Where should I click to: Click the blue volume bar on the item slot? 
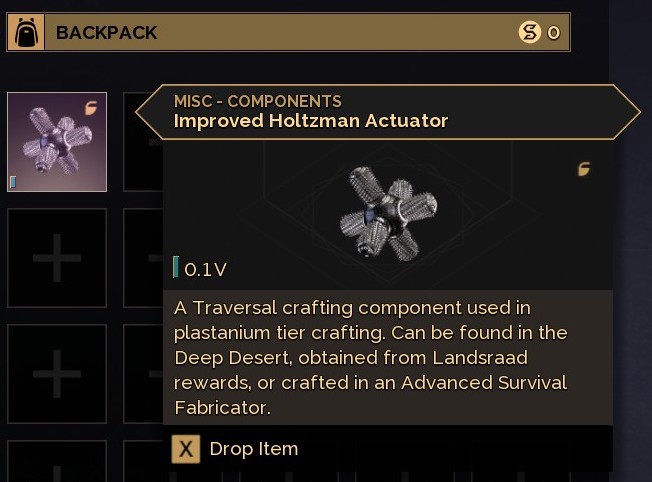click(13, 182)
